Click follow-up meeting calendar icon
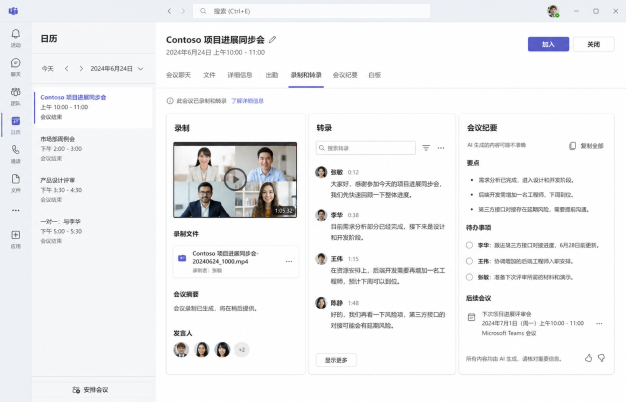This screenshot has width=626, height=402. pos(471,317)
